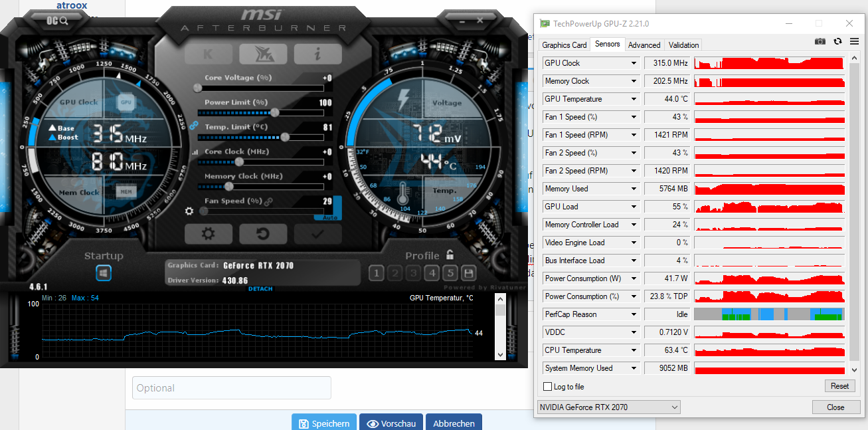Viewport: 868px width, 430px height.
Task: Open the GPU Clock sensor dropdown
Action: 634,63
